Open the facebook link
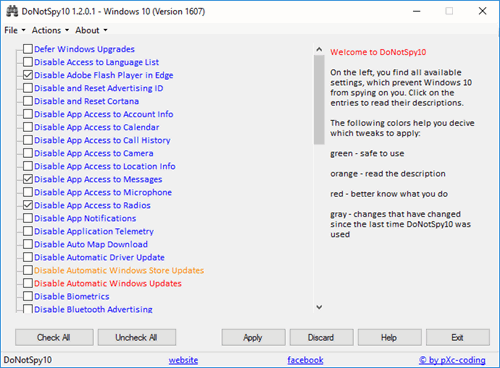 (x=305, y=360)
